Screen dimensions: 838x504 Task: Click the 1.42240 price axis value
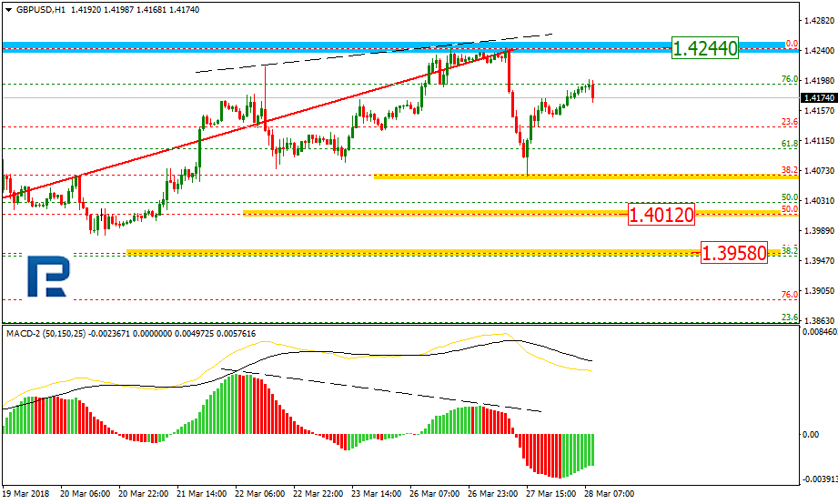click(818, 50)
